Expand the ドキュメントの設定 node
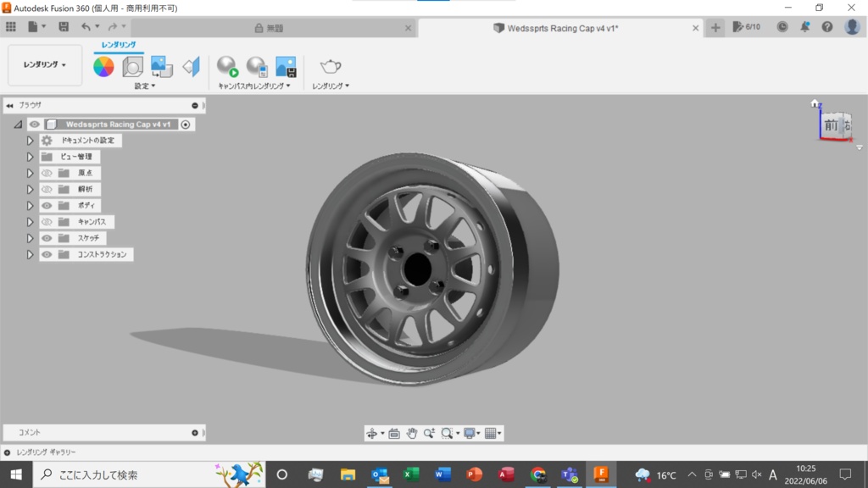This screenshot has width=868, height=488. [30, 141]
